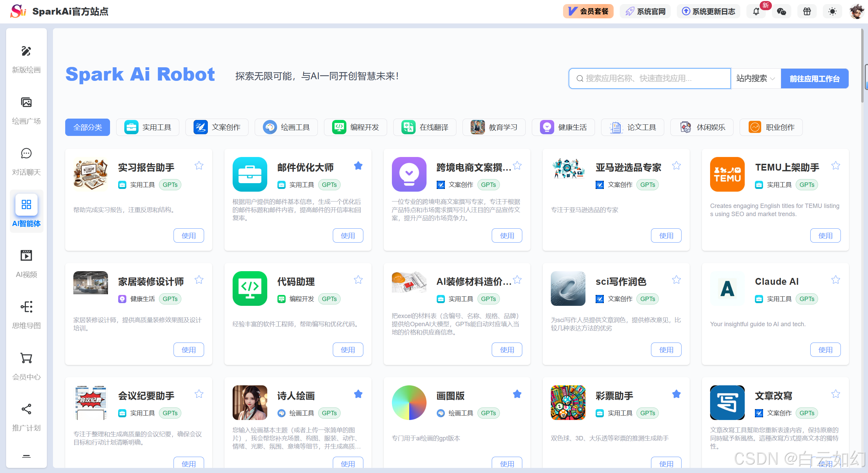The image size is (868, 473).
Task: Favorite the 实习报告助手 app star
Action: 199,166
